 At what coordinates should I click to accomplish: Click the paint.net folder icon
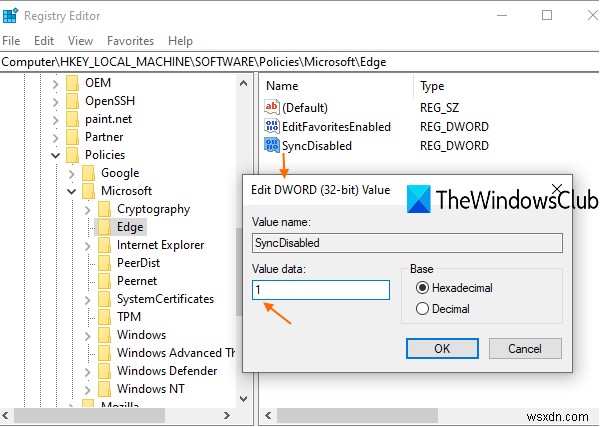[x=72, y=119]
